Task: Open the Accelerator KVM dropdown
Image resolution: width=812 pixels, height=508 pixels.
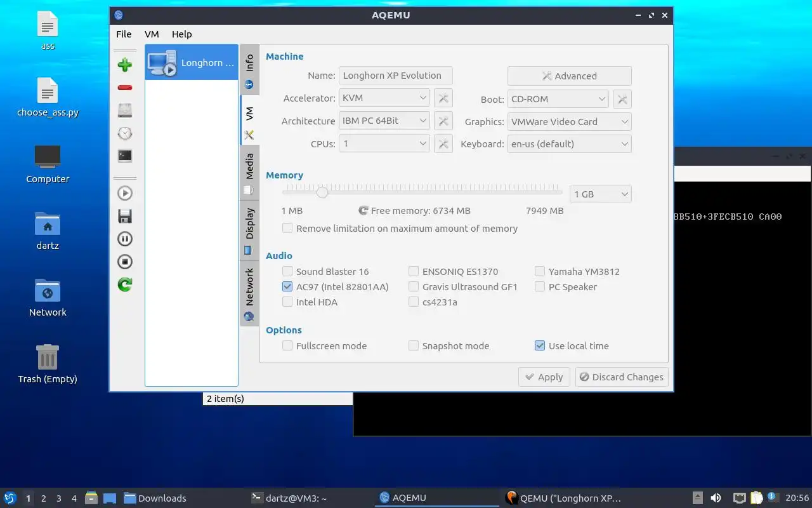Action: tap(384, 98)
